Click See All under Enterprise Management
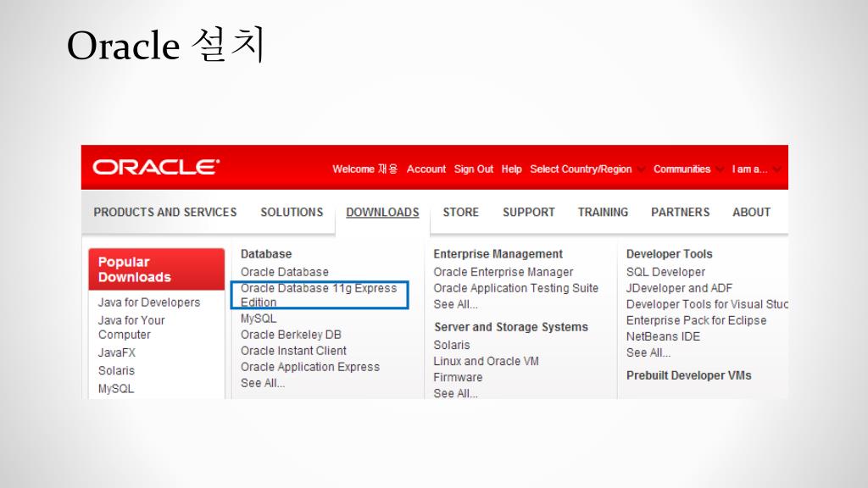The width and height of the screenshot is (868, 488). (x=455, y=304)
